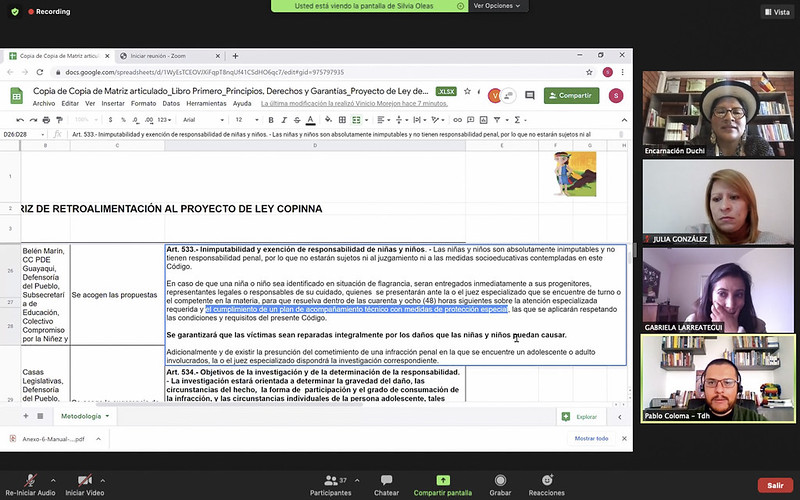The width and height of the screenshot is (800, 500).
Task: Click the merge cells icon
Action: pos(356,120)
